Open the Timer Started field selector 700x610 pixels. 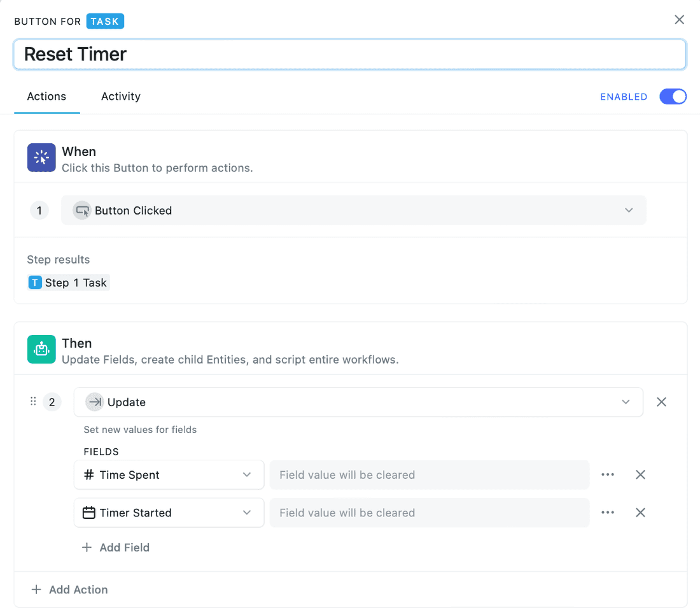pos(169,513)
